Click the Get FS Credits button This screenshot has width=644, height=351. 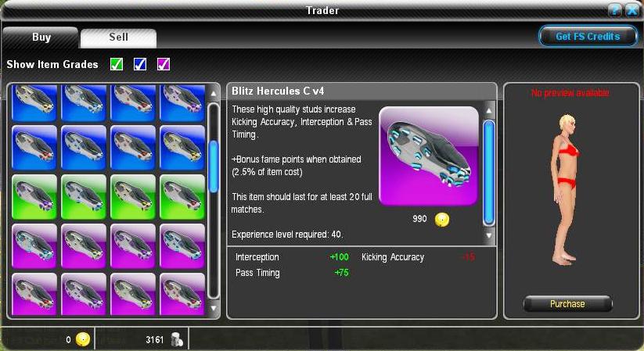[x=588, y=37]
